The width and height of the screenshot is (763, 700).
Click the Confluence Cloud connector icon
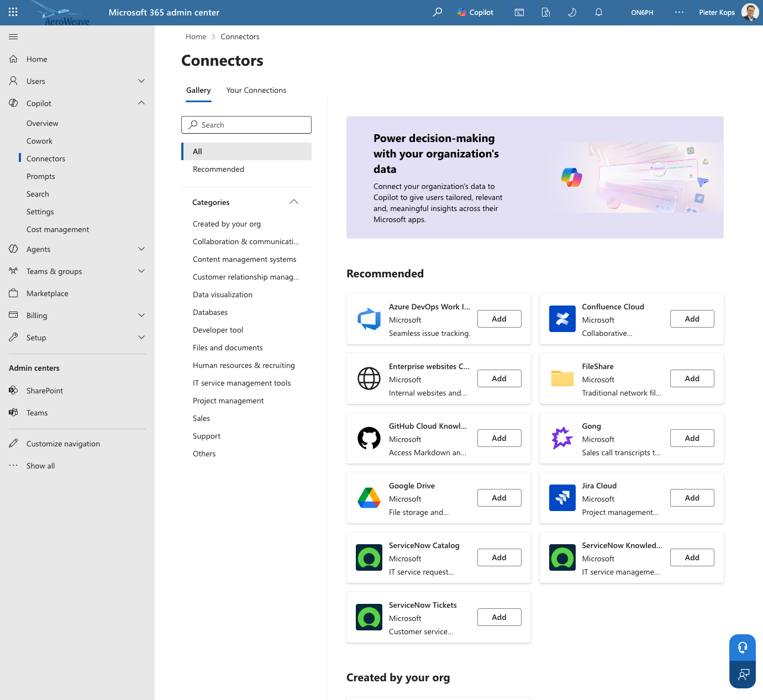coord(562,319)
